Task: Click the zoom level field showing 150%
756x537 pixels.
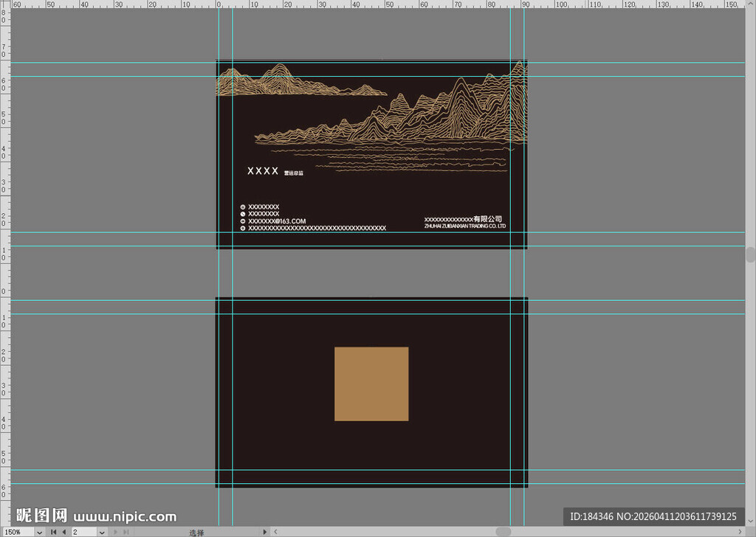Action: coord(18,532)
